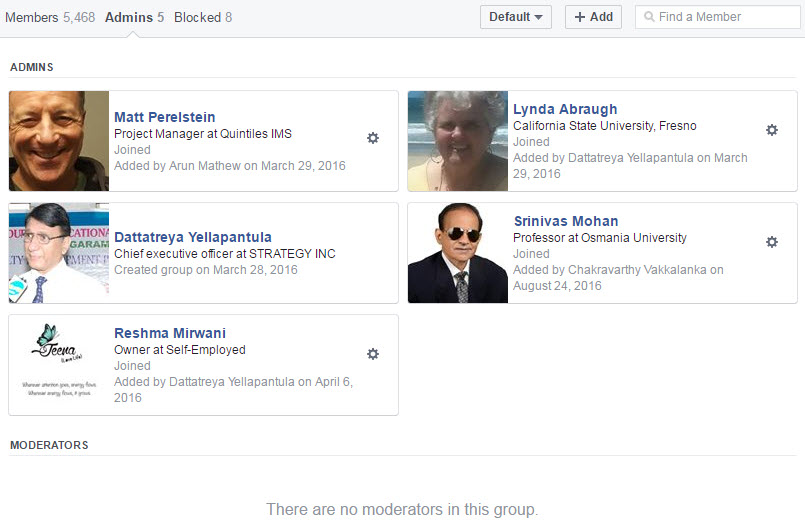The height and width of the screenshot is (523, 805).
Task: Open Matt Perelstein's profile name link
Action: [x=165, y=117]
